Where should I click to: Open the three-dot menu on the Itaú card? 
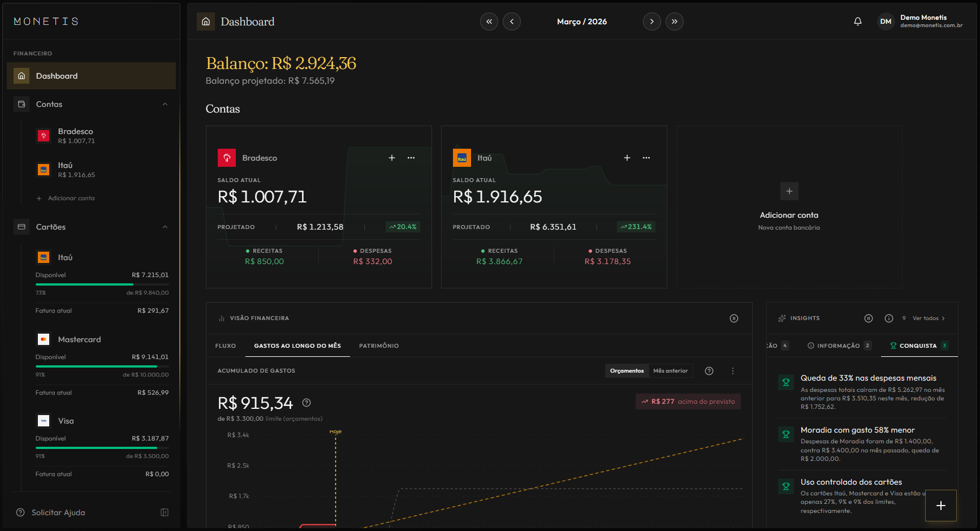point(646,158)
